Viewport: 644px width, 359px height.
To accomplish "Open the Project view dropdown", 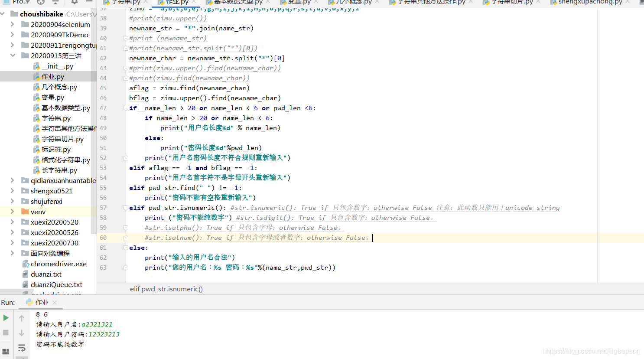I will (x=17, y=2).
